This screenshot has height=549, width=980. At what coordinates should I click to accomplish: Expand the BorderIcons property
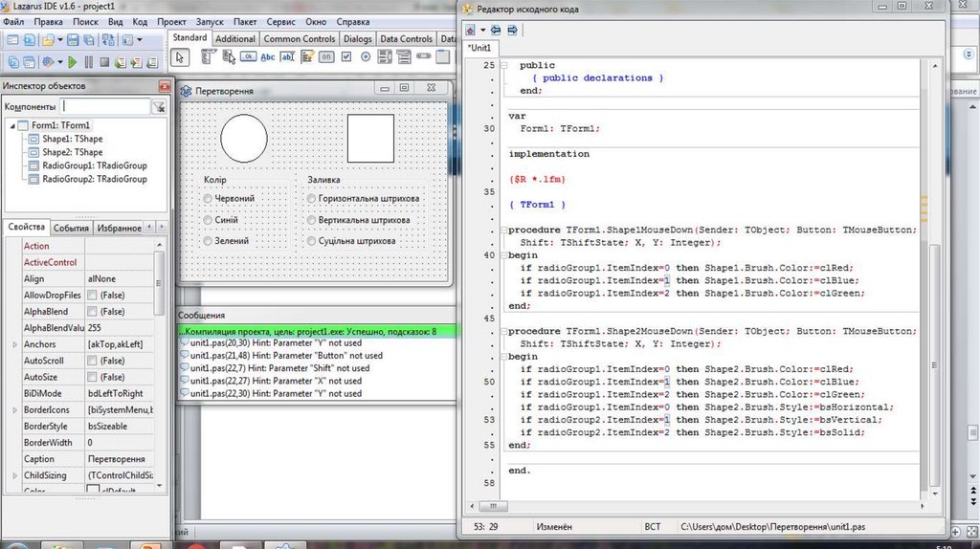click(13, 410)
